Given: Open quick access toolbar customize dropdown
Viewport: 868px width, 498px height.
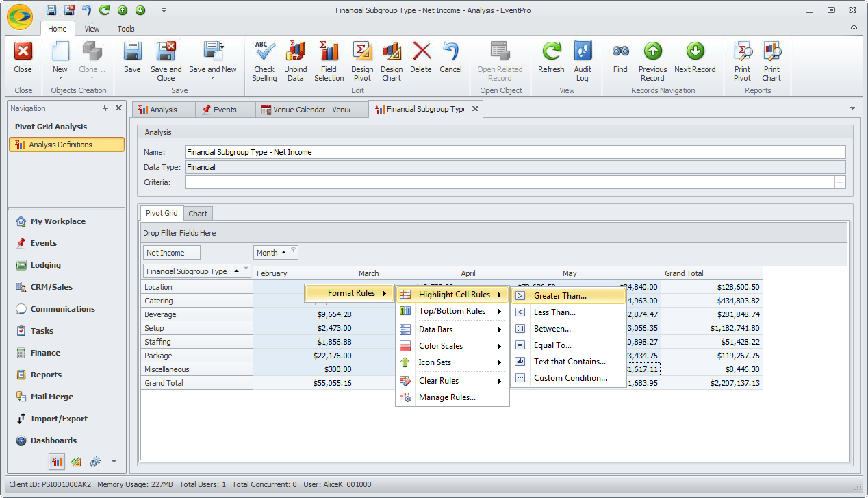Looking at the screenshot, I should tap(164, 10).
